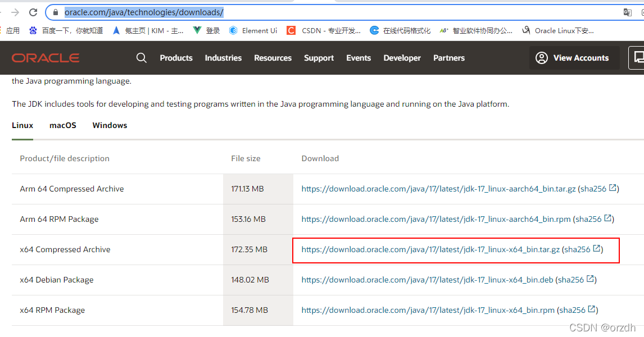Open the CSDN 专业开发 bookmark
644x337 pixels.
coord(324,31)
